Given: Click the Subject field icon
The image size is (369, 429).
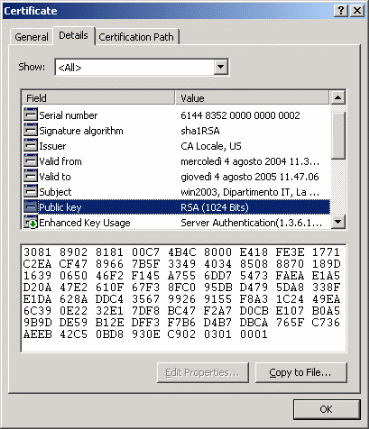Looking at the screenshot, I should tap(30, 192).
